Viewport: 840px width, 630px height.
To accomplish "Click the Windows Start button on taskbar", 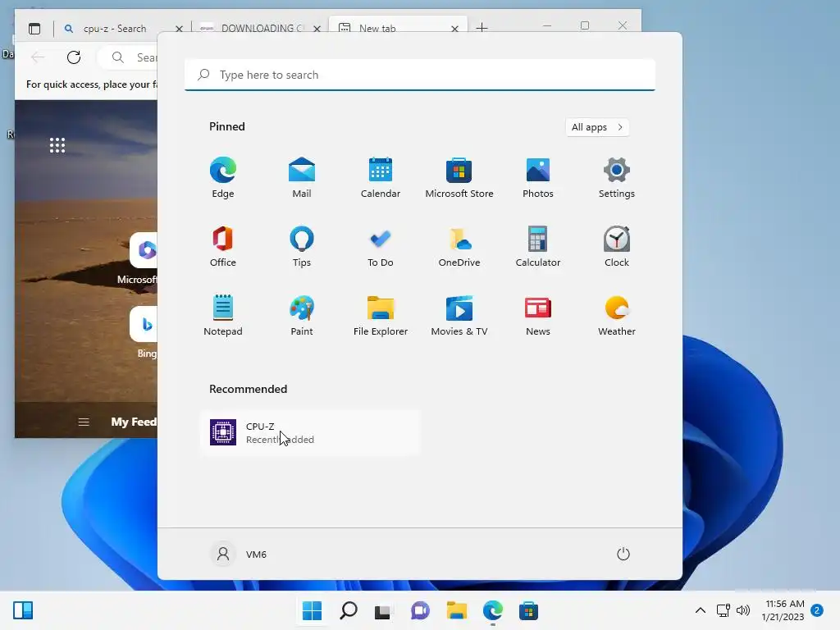I will click(313, 610).
